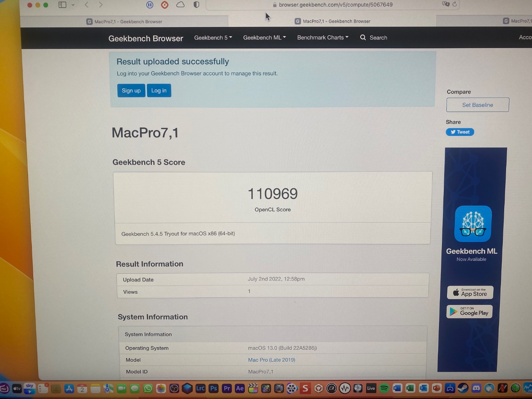Open the Account menu in navbar
The height and width of the screenshot is (399, 532).
525,37
